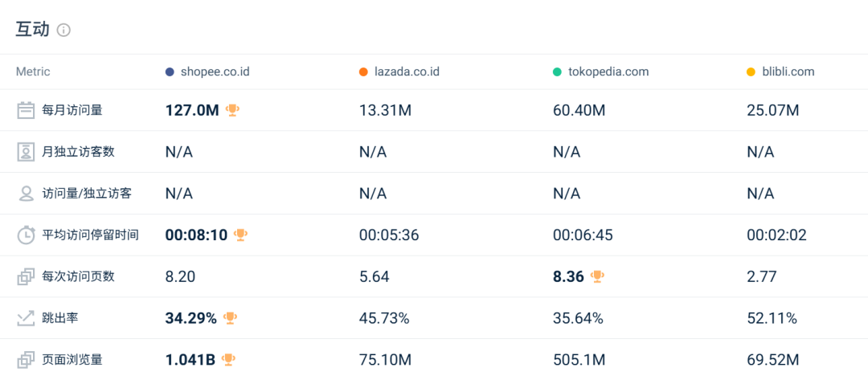Click the 5.64 pages per visit value
868x376 pixels.
click(x=375, y=276)
